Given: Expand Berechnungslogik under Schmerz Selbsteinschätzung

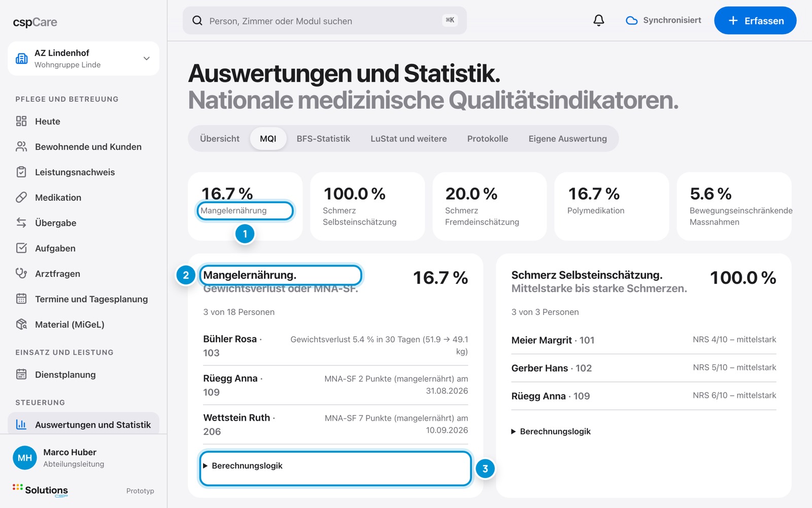Looking at the screenshot, I should pos(551,431).
